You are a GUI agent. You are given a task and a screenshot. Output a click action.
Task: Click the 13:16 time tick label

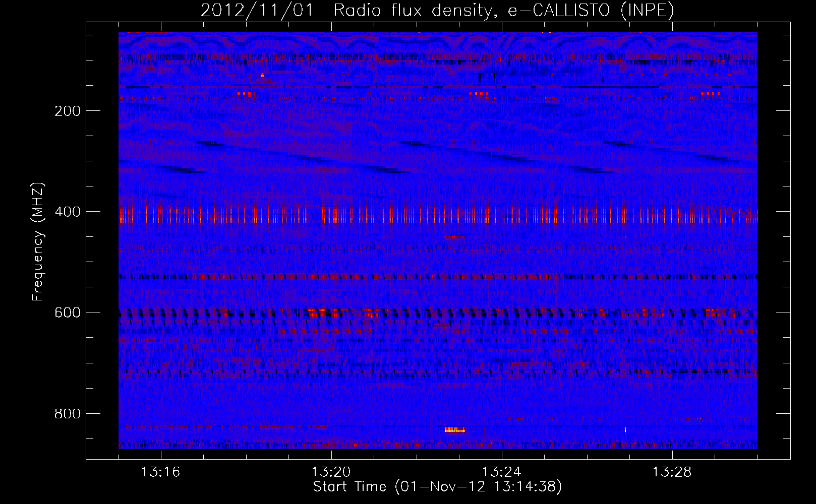tap(161, 472)
